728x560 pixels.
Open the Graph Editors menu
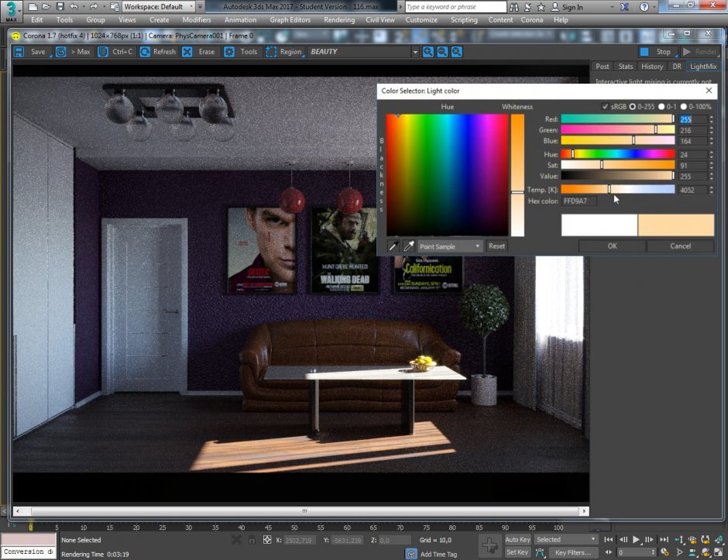[290, 20]
